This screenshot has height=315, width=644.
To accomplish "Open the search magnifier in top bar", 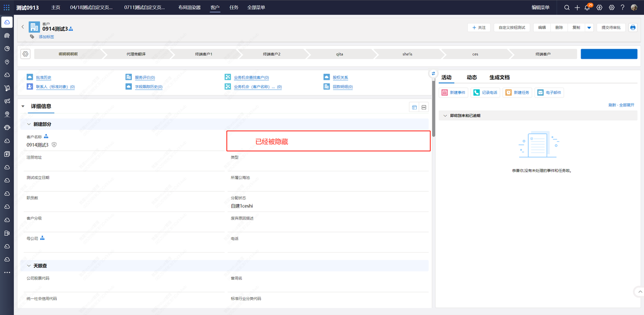I will pos(567,8).
